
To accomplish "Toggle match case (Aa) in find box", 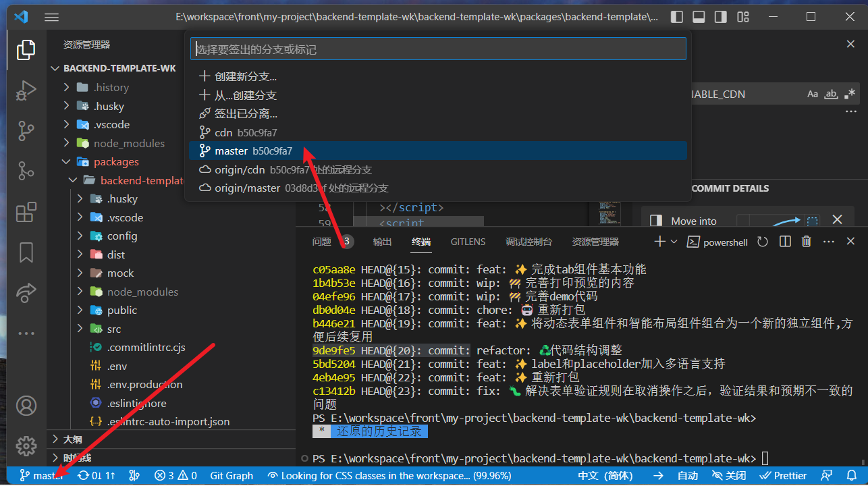I will [813, 94].
